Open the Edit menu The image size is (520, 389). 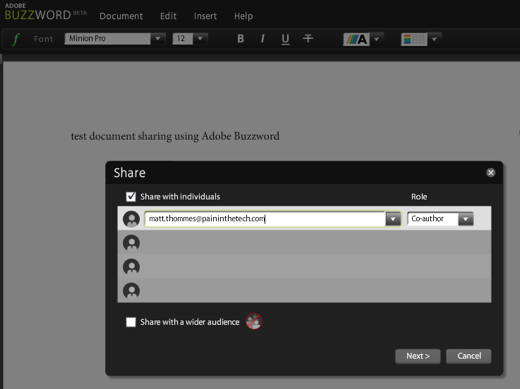(x=168, y=16)
